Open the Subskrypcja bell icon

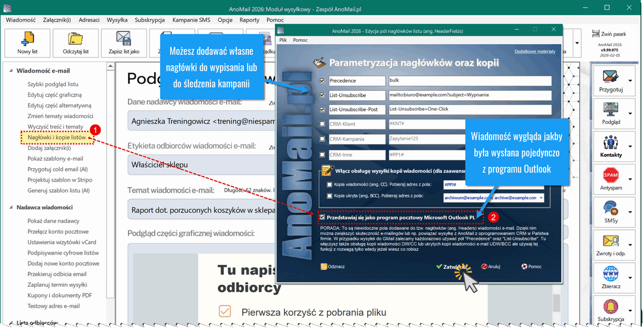pyautogui.click(x=611, y=307)
